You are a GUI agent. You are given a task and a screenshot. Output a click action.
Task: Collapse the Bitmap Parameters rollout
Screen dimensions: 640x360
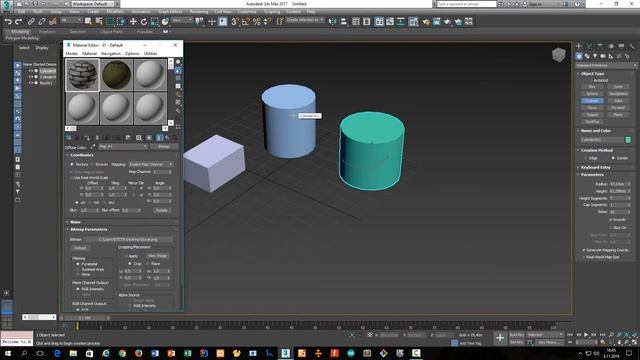click(x=89, y=229)
